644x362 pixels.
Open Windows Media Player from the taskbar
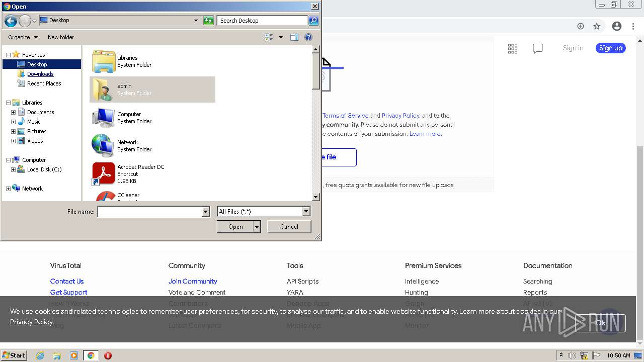coord(74,355)
